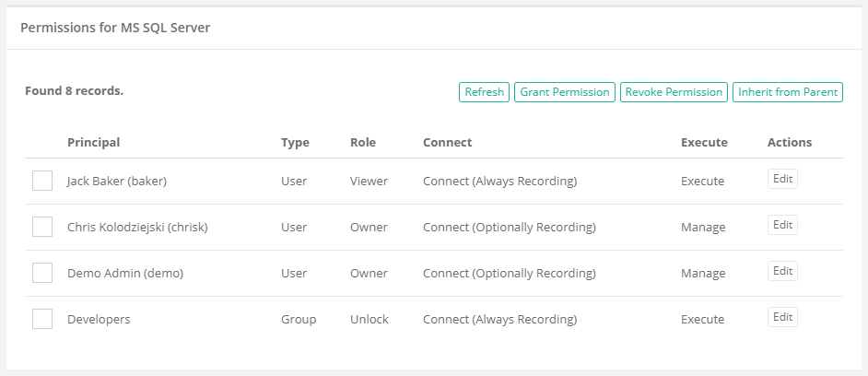Viewport: 868px width, 376px height.
Task: Sort by the Principal column header
Action: (x=93, y=143)
